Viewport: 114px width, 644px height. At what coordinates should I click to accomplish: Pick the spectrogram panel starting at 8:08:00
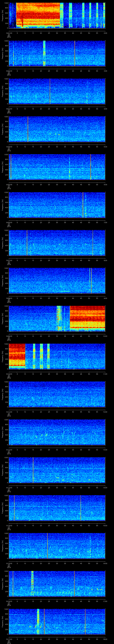(x=57, y=280)
